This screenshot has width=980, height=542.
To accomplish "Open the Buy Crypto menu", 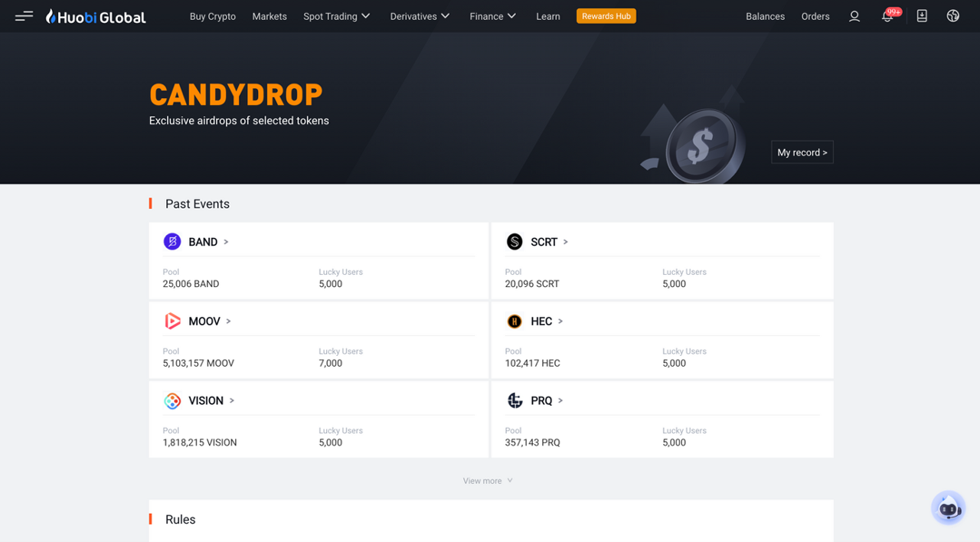I will (213, 16).
